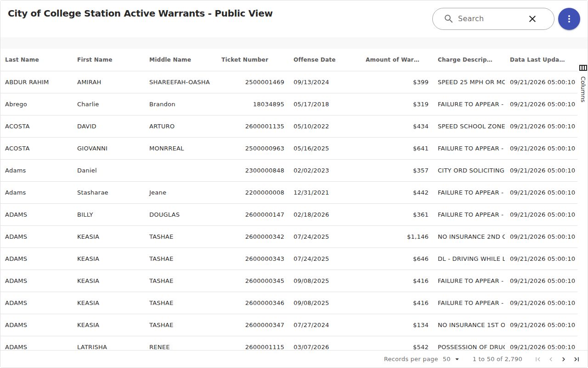
Task: Click the NO INSURANCE 2ND charge description
Action: 471,237
